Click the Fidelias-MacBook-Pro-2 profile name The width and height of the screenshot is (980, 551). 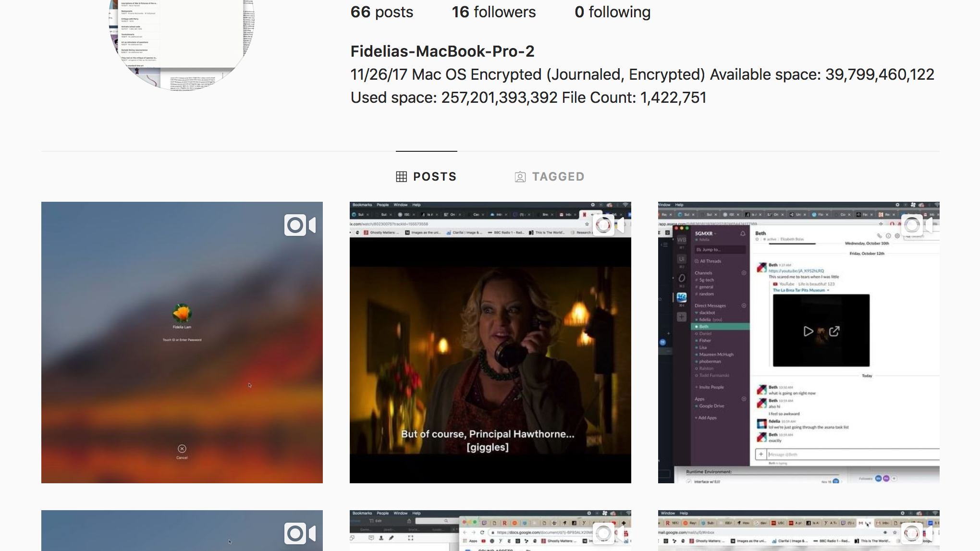coord(442,51)
